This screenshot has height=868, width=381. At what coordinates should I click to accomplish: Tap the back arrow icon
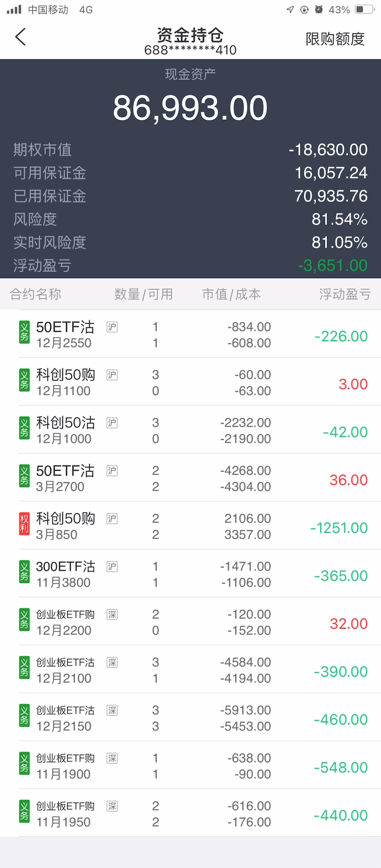[x=20, y=37]
